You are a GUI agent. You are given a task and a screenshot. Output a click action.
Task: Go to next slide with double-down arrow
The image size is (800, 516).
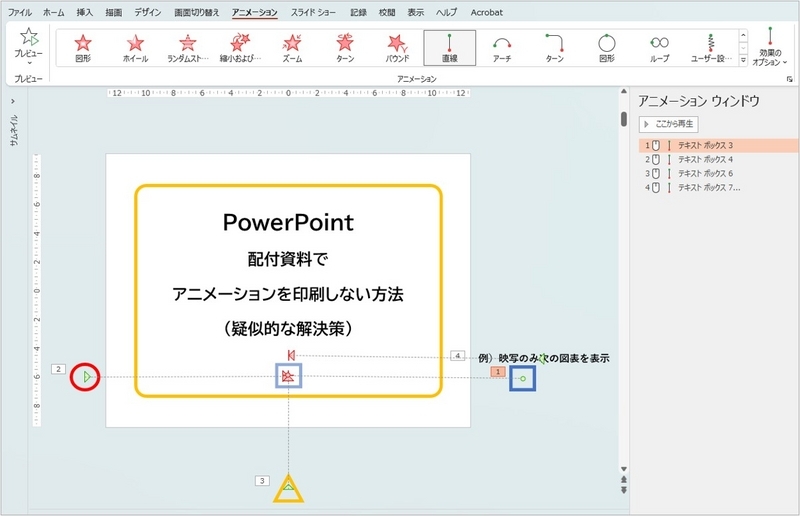click(x=623, y=490)
